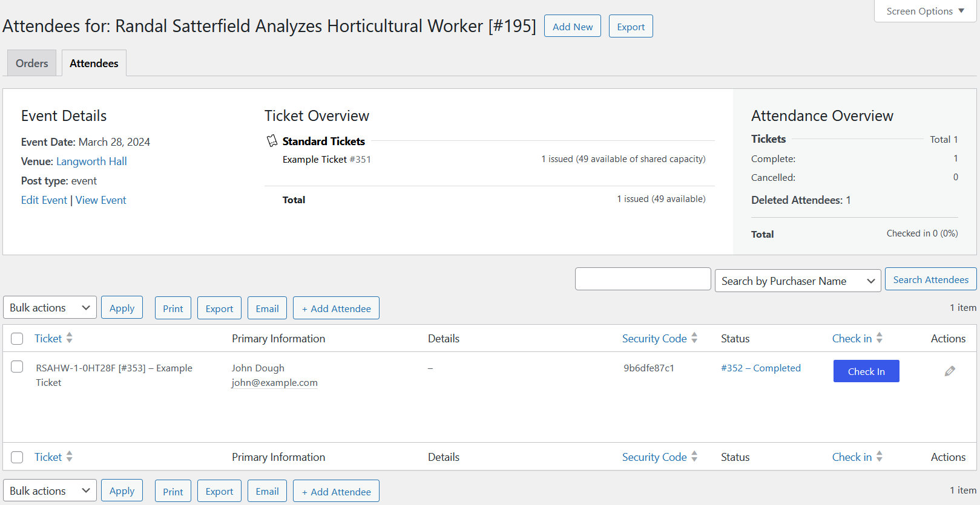This screenshot has height=505, width=980.
Task: Select the Attendees tab
Action: (x=94, y=63)
